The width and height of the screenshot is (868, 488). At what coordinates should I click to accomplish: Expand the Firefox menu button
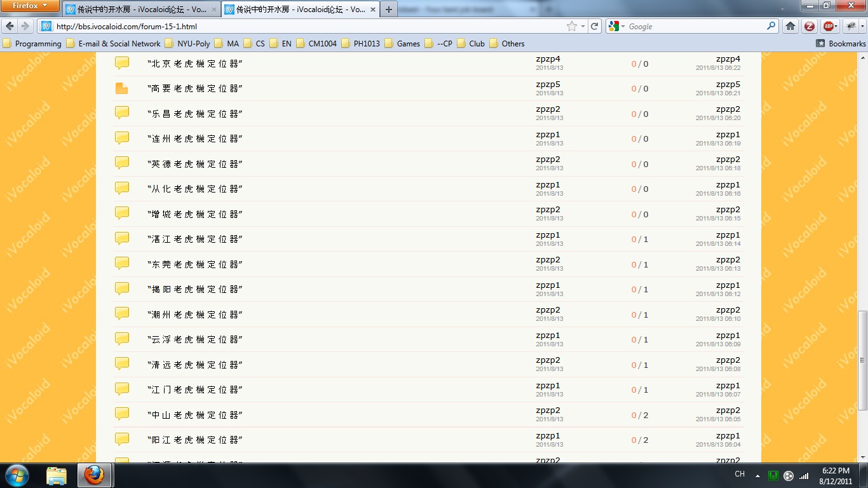click(31, 6)
